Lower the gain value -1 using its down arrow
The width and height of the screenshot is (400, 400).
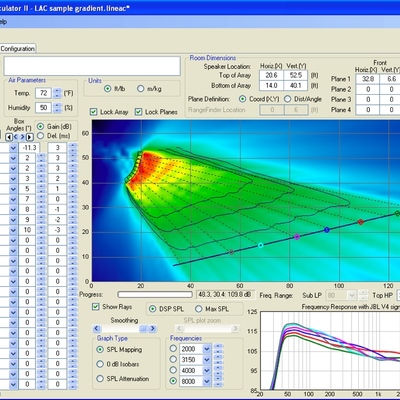click(x=73, y=212)
